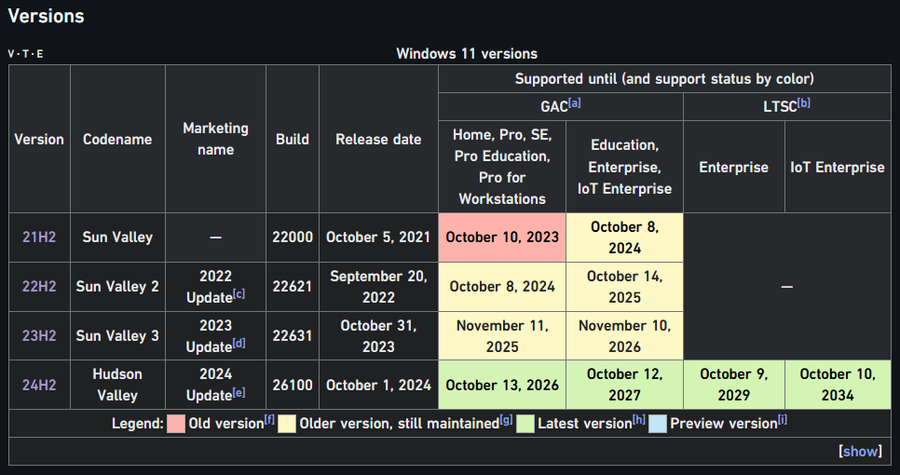Image resolution: width=900 pixels, height=475 pixels.
Task: Click the October 10, 2034 IoT cell
Action: pyautogui.click(x=838, y=385)
